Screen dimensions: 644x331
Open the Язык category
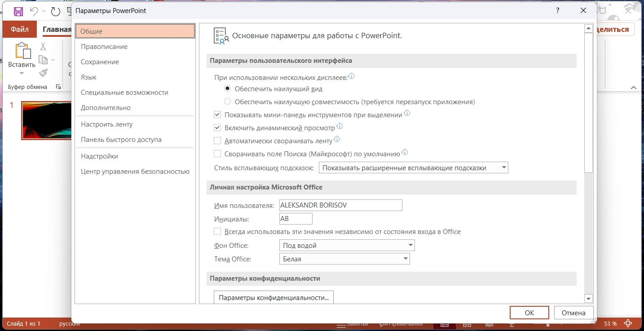(135, 77)
